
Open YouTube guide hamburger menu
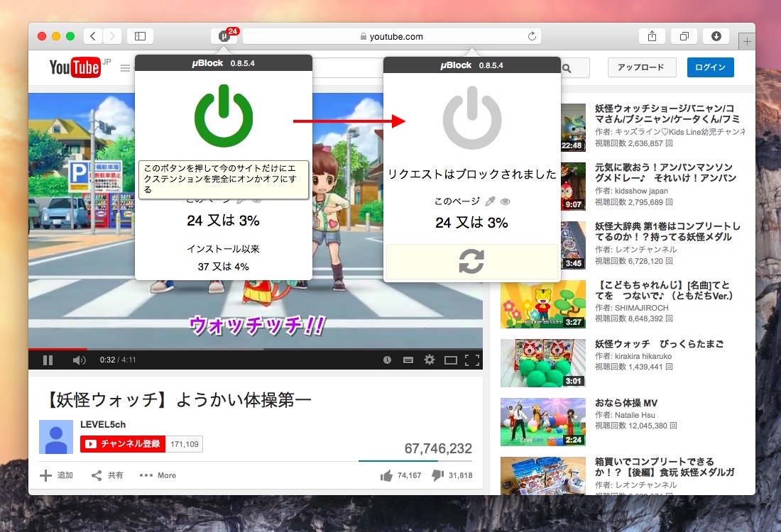tap(125, 67)
